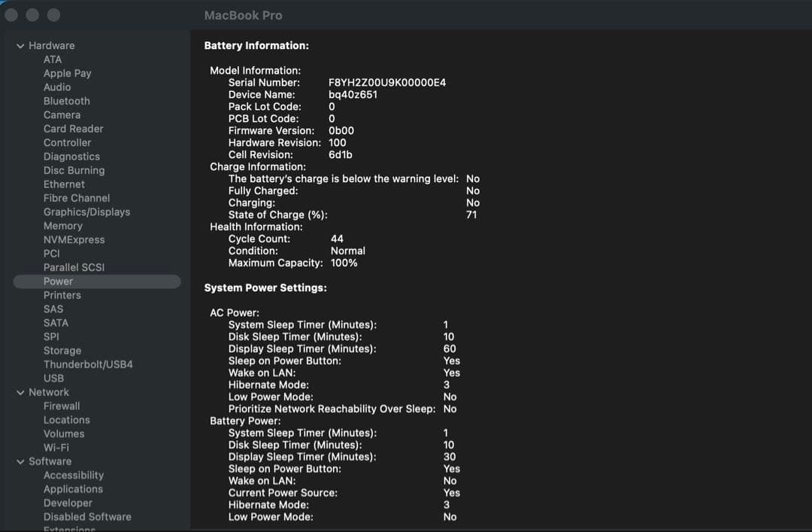812x532 pixels.
Task: Collapse the Software section
Action: [20, 461]
